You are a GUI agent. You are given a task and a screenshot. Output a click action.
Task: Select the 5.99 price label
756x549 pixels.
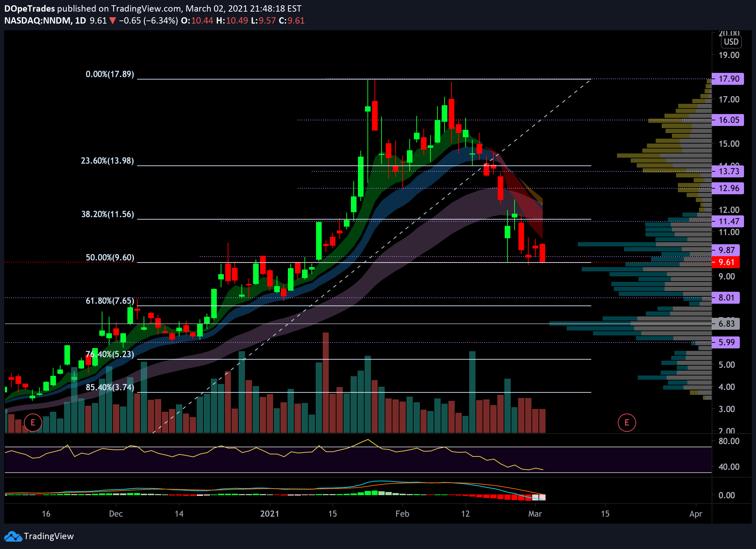point(726,342)
